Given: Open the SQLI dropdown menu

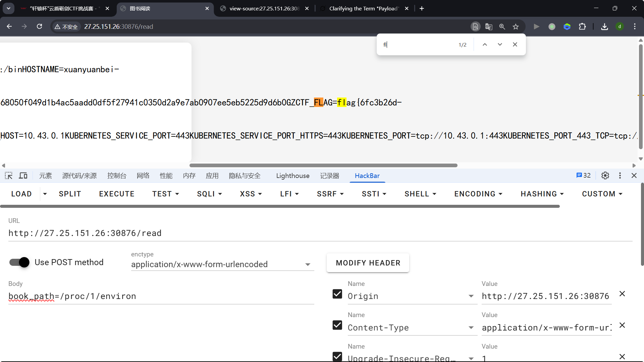Looking at the screenshot, I should click(x=209, y=194).
